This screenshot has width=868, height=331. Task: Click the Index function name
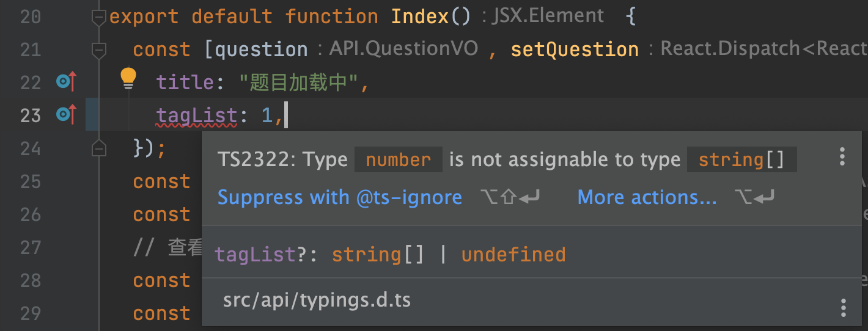(419, 16)
